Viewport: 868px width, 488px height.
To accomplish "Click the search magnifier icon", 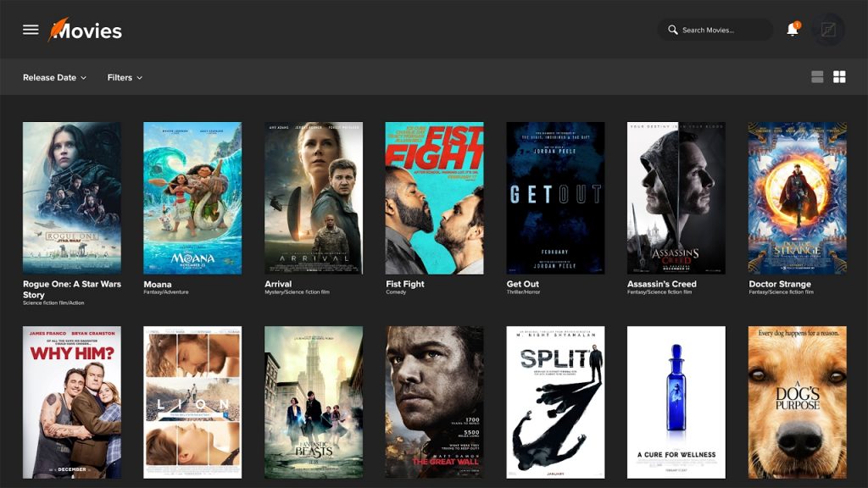I will click(x=672, y=30).
